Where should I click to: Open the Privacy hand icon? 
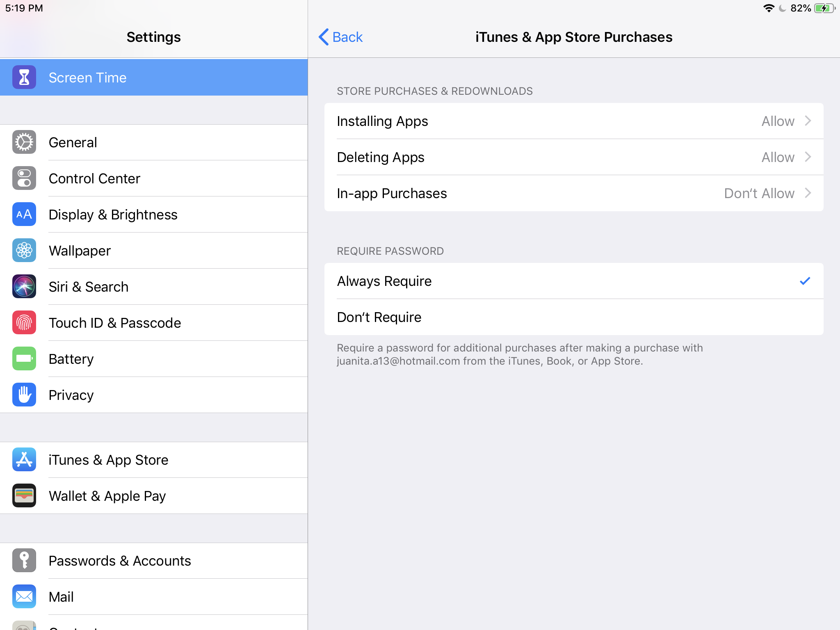click(x=24, y=395)
